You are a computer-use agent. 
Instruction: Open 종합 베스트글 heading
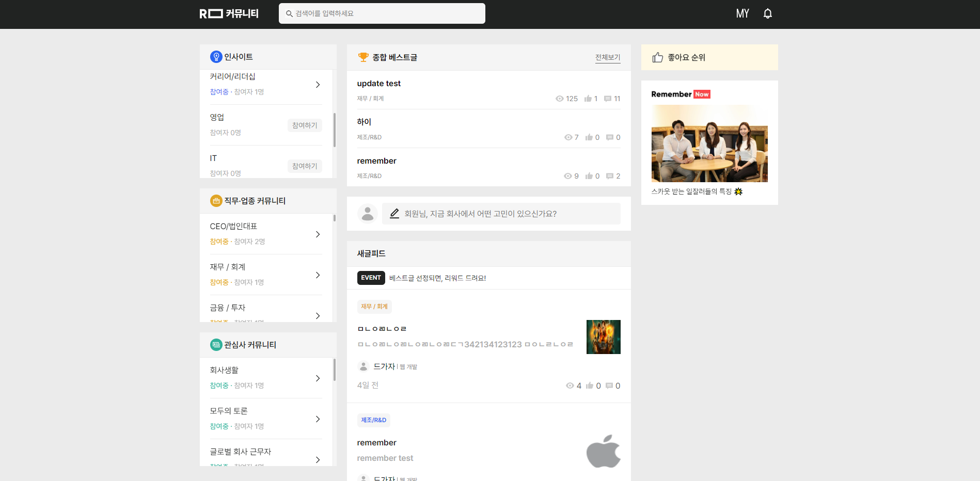(x=395, y=57)
